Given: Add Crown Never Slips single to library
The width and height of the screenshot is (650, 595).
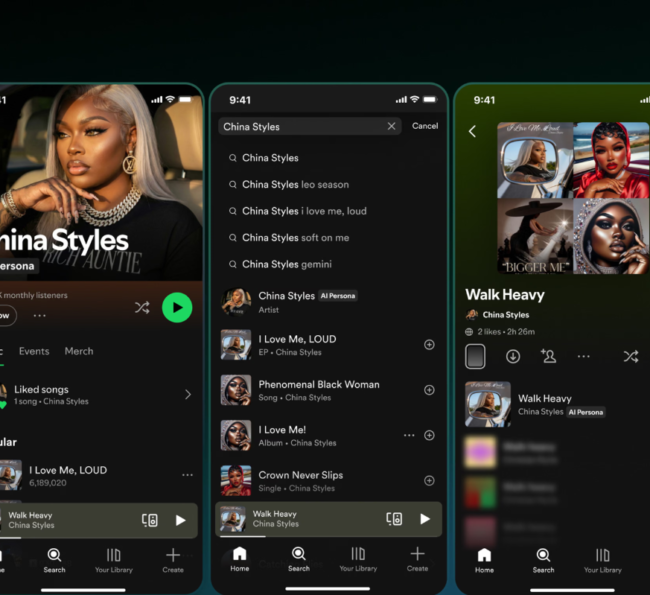Looking at the screenshot, I should tap(429, 481).
